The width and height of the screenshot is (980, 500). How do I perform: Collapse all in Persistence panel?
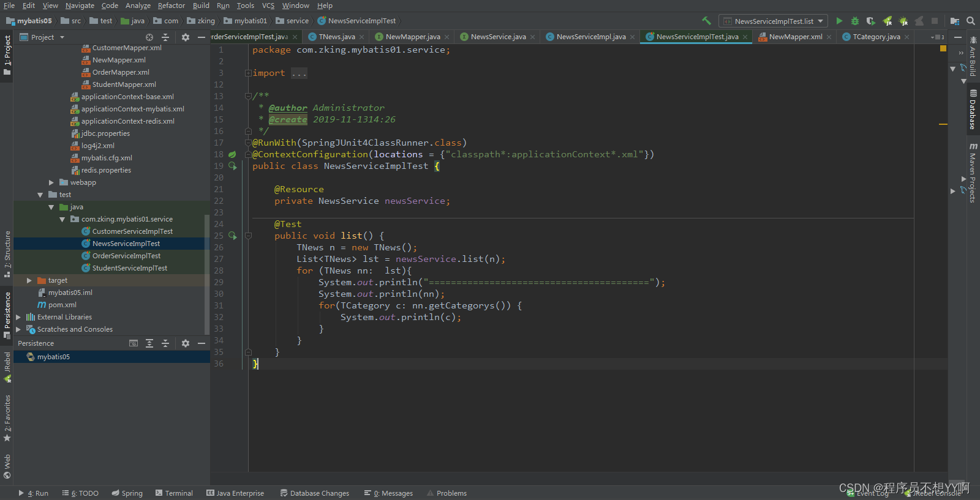click(x=165, y=343)
